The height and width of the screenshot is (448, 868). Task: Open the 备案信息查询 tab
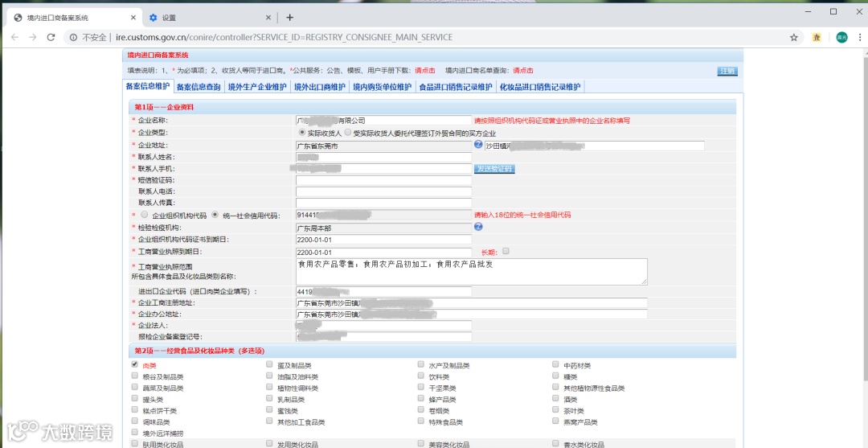199,87
